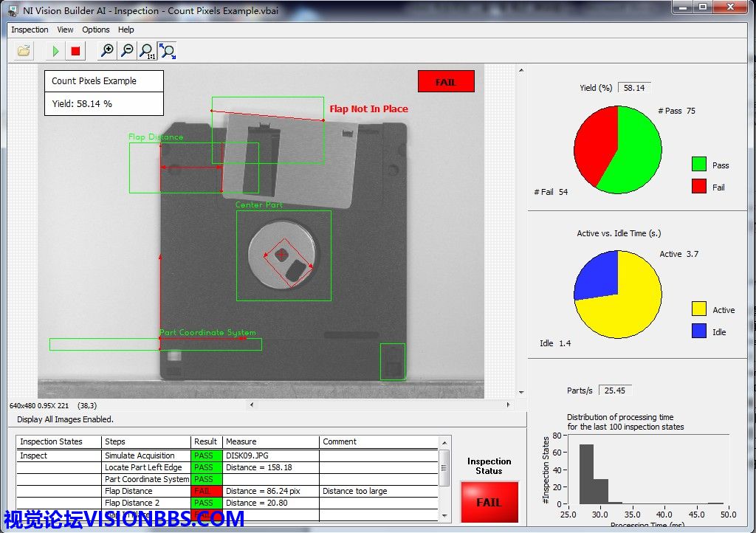Click the results table scrollbar thumb
The image size is (756, 533).
pos(444,468)
